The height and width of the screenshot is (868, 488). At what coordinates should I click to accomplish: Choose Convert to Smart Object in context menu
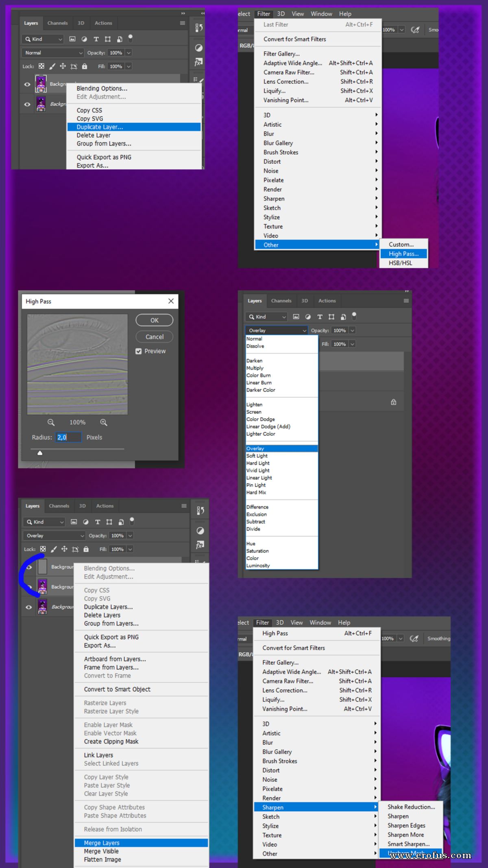coord(117,689)
